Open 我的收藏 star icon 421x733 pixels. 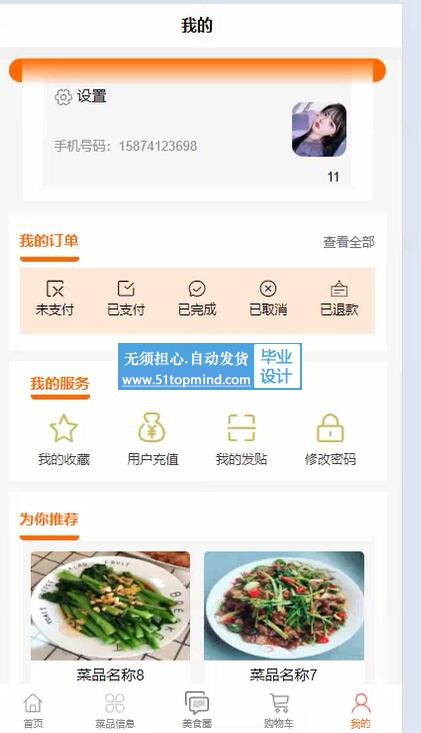(64, 428)
